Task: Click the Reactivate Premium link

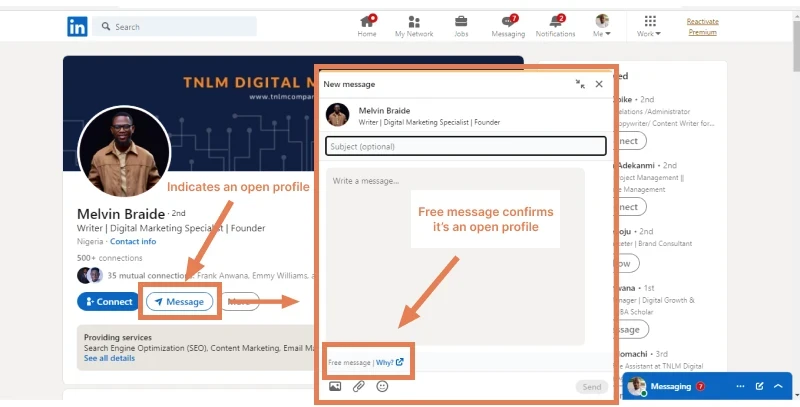Action: click(x=703, y=27)
